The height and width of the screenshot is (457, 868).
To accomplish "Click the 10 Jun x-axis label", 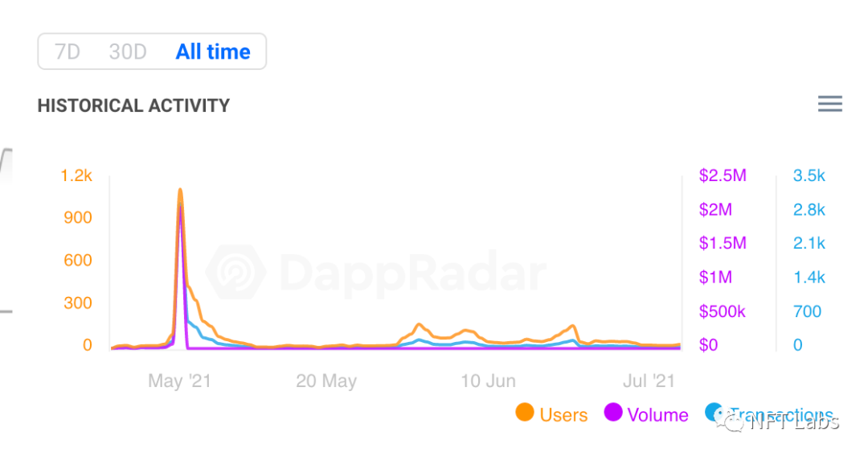I will coord(489,381).
